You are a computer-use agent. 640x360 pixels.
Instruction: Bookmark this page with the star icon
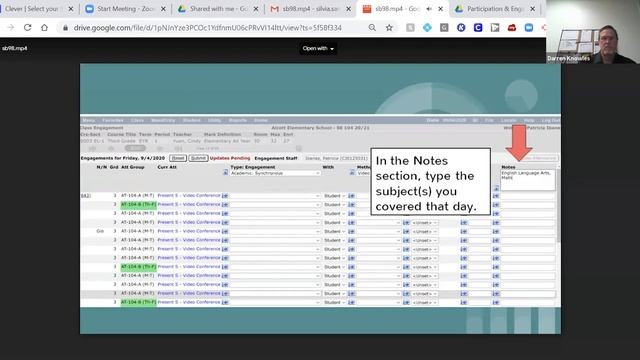[389, 27]
